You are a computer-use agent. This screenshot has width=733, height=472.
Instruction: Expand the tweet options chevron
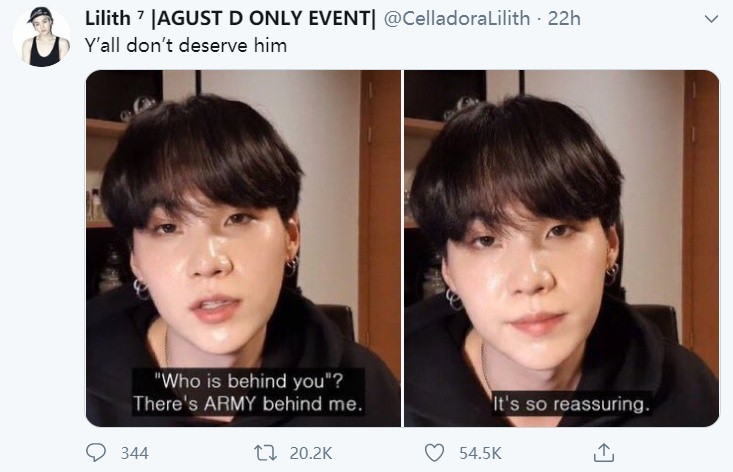(711, 19)
